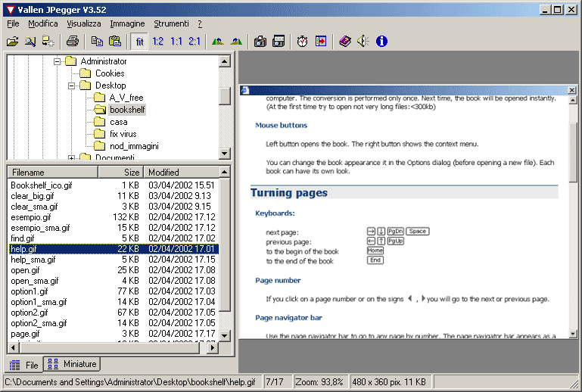The height and width of the screenshot is (392, 582).
Task: Click the camera capture toolbar icon
Action: (x=260, y=41)
